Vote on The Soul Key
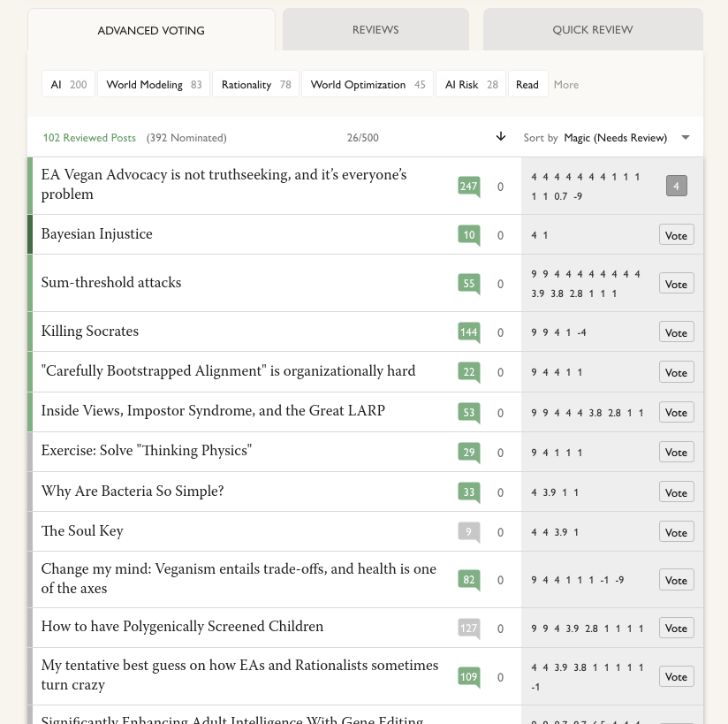 [x=677, y=532]
